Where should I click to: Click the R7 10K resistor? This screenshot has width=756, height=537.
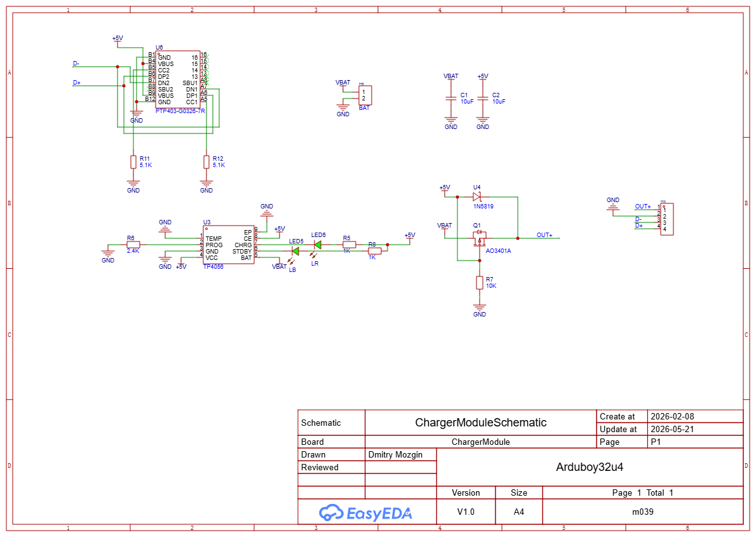[480, 283]
